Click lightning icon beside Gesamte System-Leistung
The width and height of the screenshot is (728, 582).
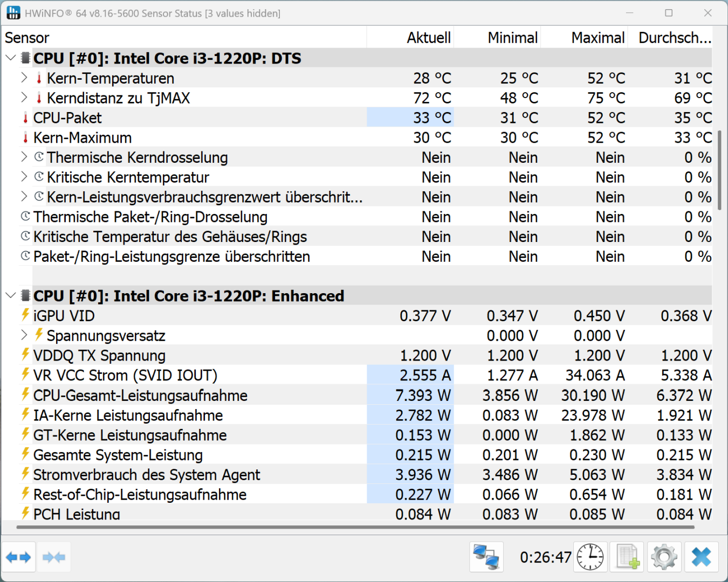pyautogui.click(x=25, y=454)
